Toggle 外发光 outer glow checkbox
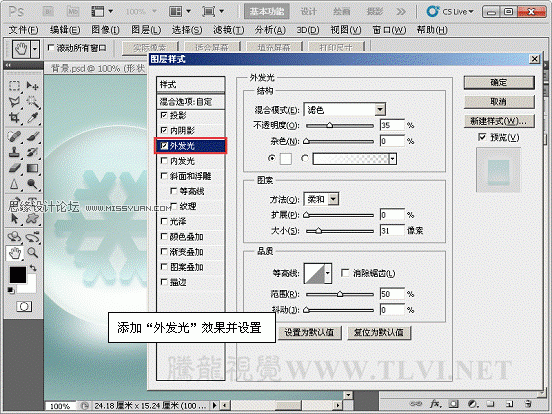Viewport: 552px width, 414px height. 164,146
